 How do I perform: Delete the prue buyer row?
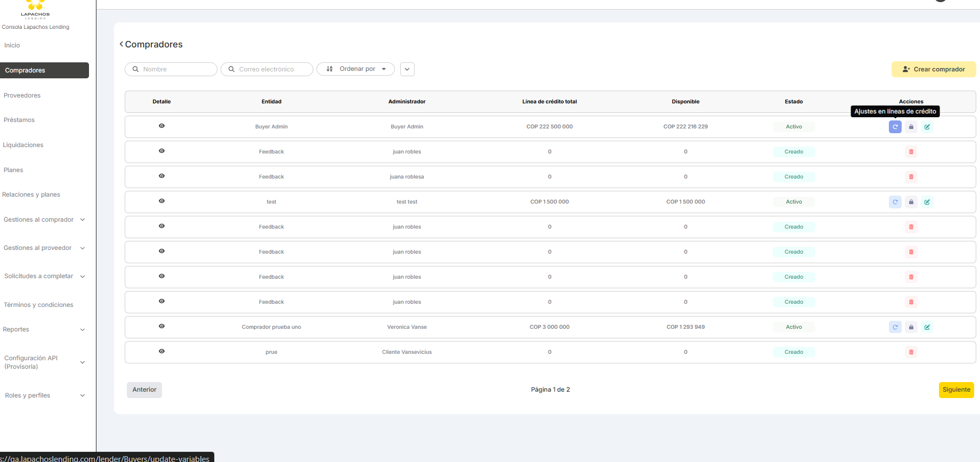pos(911,352)
